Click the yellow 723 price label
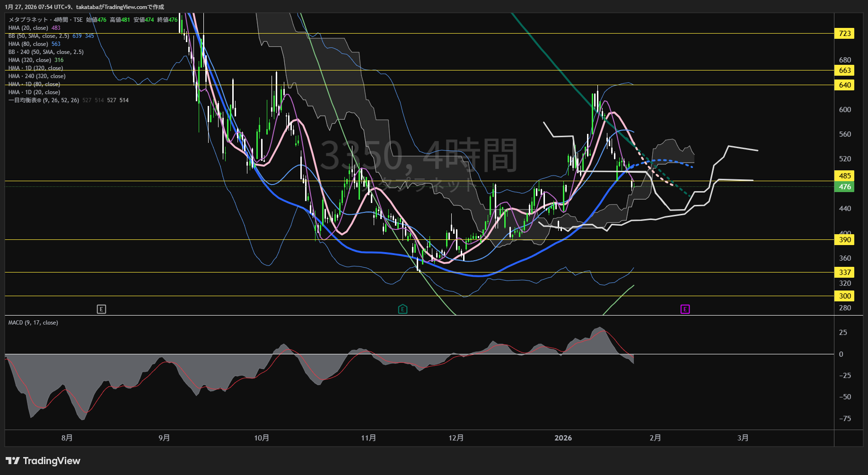The height and width of the screenshot is (475, 868). 844,34
